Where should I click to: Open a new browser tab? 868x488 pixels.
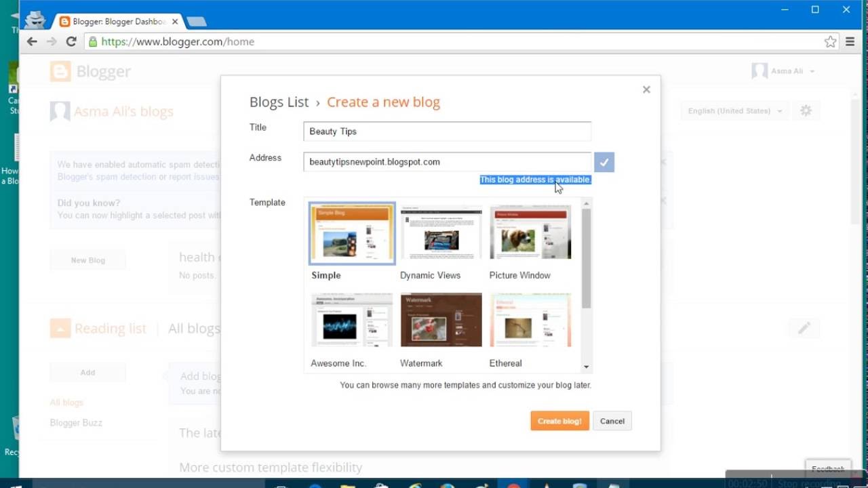[x=197, y=22]
